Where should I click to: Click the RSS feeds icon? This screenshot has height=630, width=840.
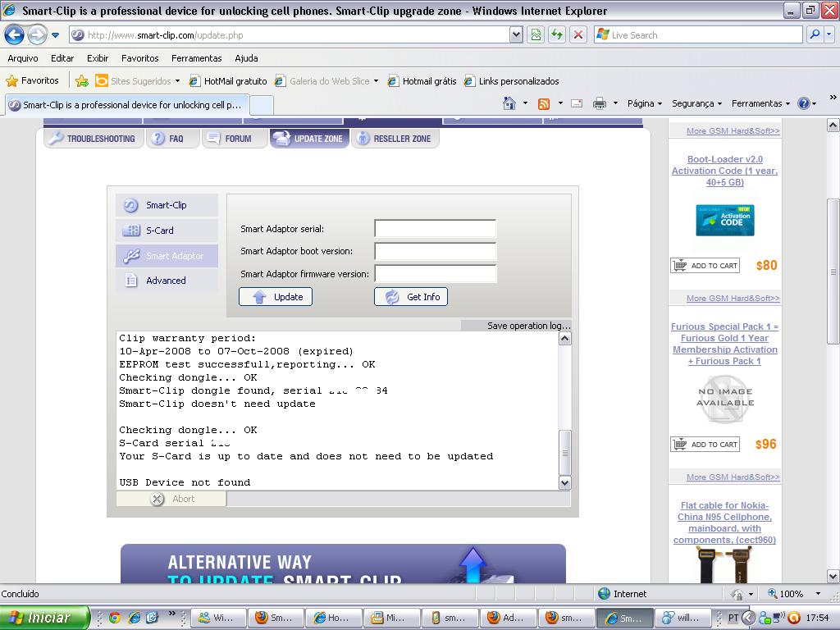click(544, 103)
